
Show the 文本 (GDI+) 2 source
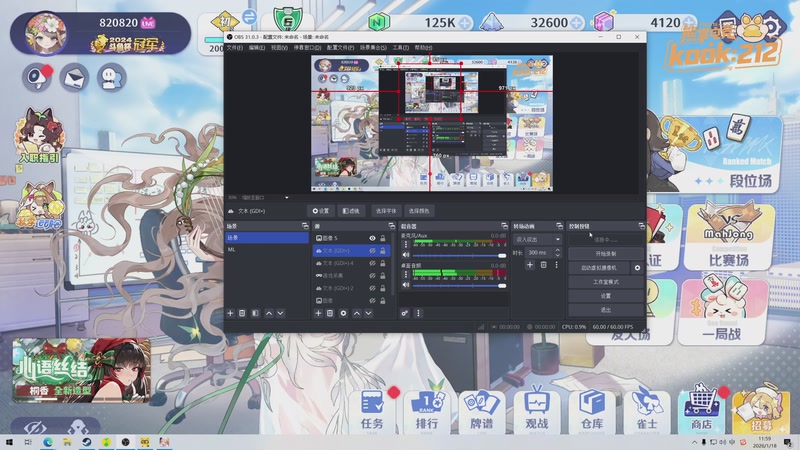(x=372, y=288)
